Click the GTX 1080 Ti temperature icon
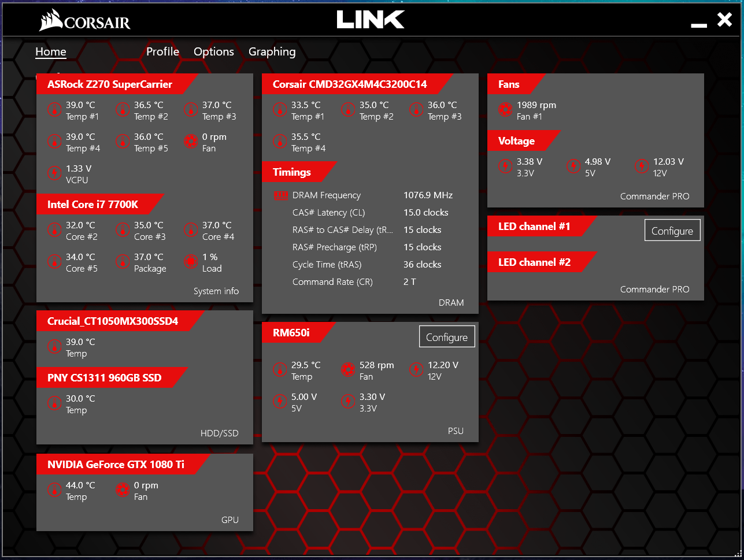The height and width of the screenshot is (560, 744). pyautogui.click(x=54, y=490)
